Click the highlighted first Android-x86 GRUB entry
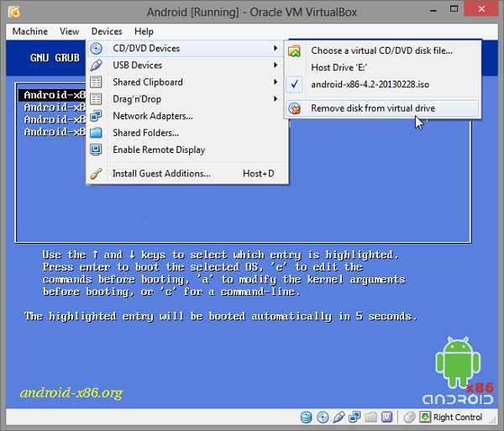Image resolution: width=504 pixels, height=431 pixels. point(52,95)
